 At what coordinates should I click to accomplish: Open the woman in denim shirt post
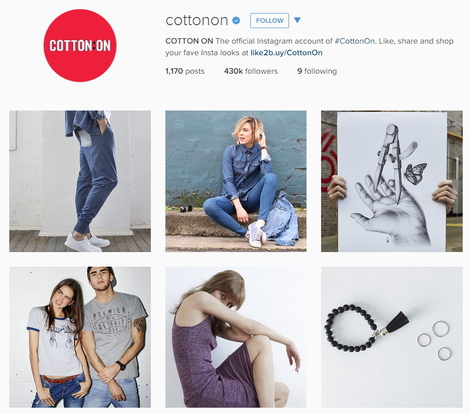click(x=236, y=181)
